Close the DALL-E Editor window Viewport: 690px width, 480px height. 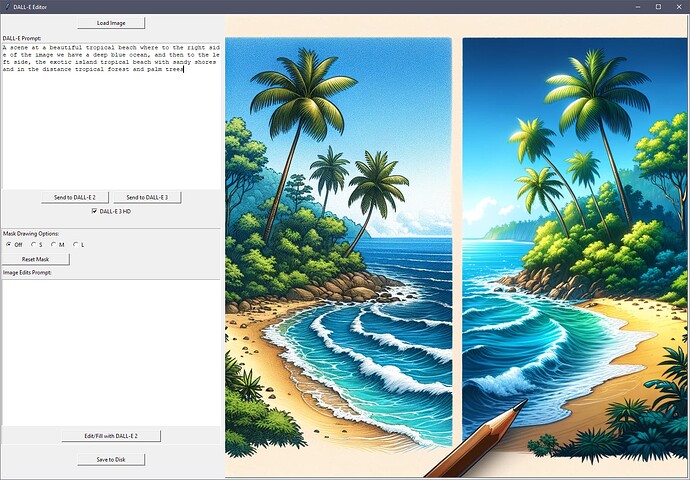tap(679, 7)
